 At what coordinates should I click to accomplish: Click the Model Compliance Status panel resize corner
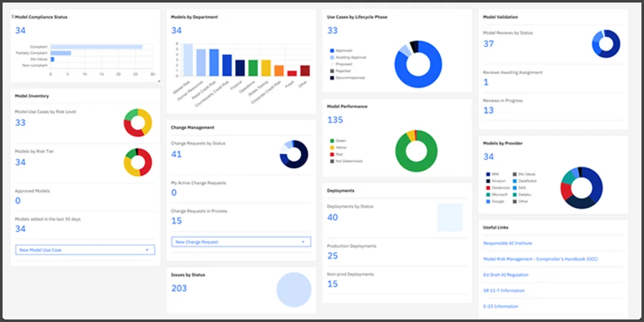(158, 81)
